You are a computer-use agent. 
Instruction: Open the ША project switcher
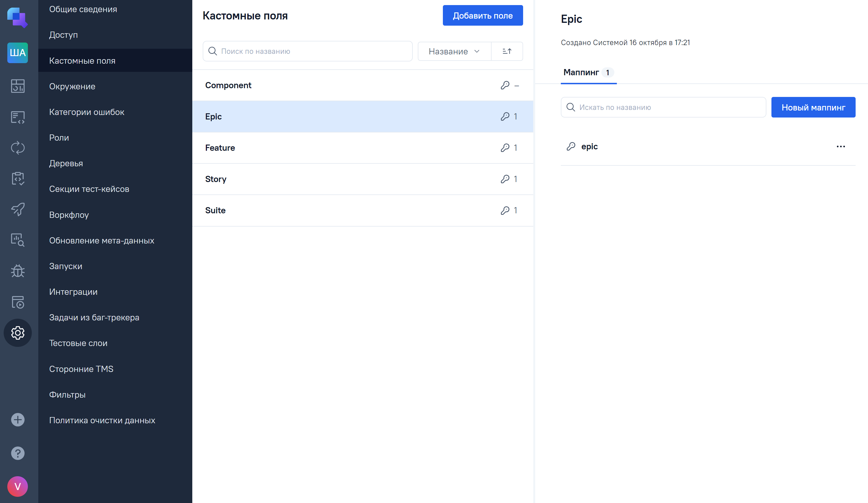[x=17, y=53]
